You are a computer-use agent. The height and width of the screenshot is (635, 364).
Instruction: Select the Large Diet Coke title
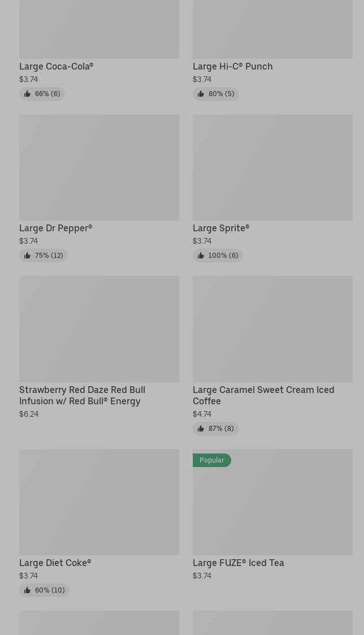tap(55, 563)
